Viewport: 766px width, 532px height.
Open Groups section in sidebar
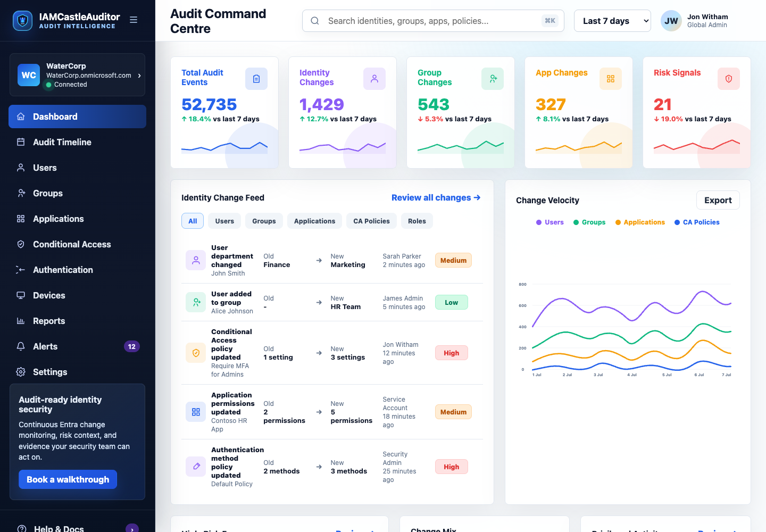[x=77, y=193]
